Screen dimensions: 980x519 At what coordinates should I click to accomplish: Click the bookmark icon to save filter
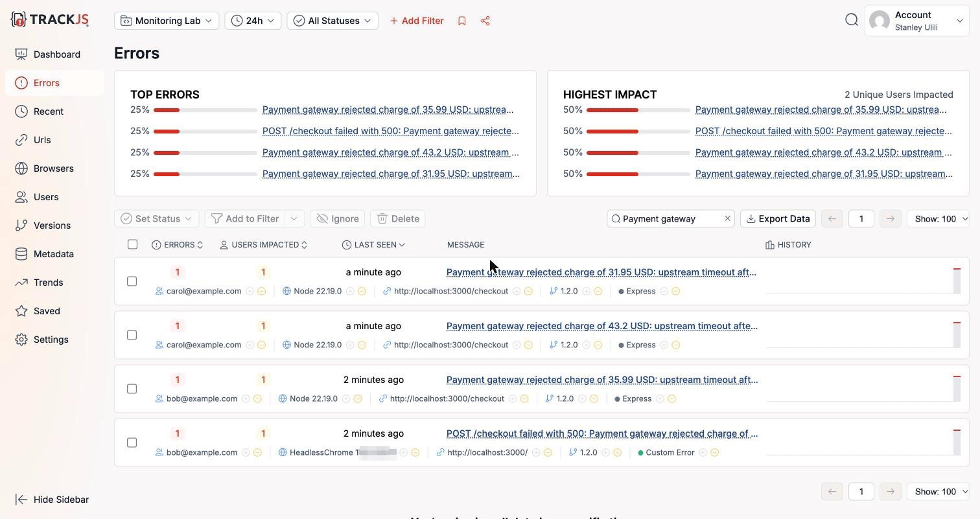[461, 21]
